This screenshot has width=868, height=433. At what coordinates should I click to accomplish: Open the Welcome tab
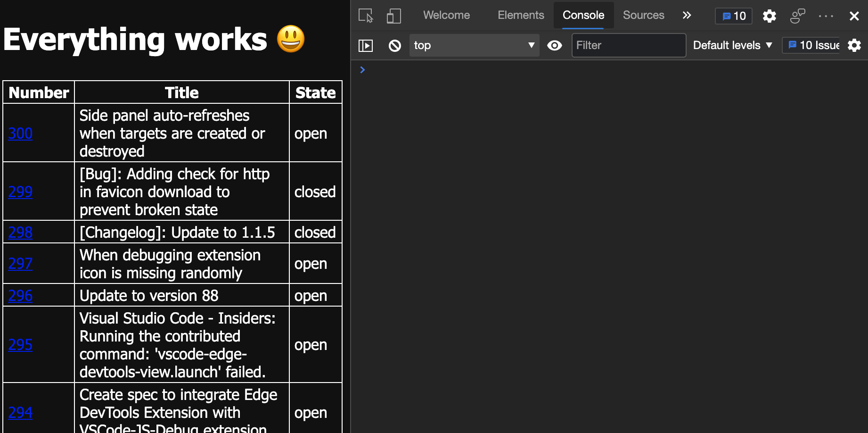(446, 15)
